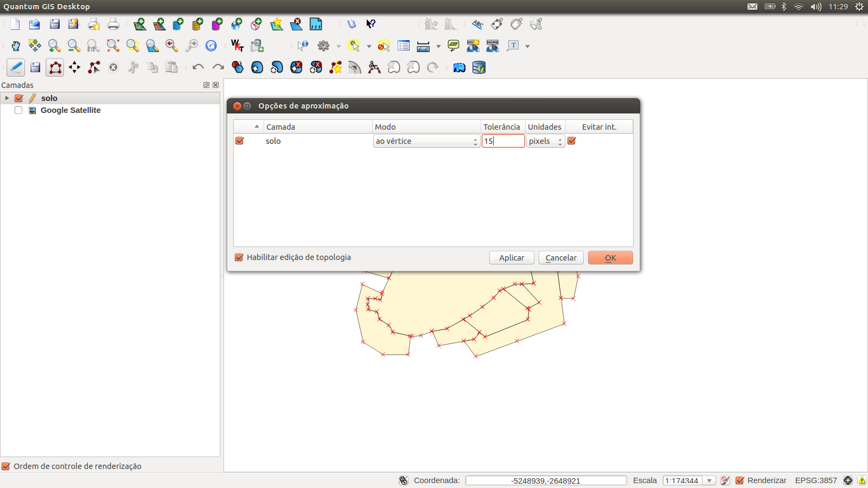Click the Tolerância input field
868x488 pixels.
[x=503, y=141]
